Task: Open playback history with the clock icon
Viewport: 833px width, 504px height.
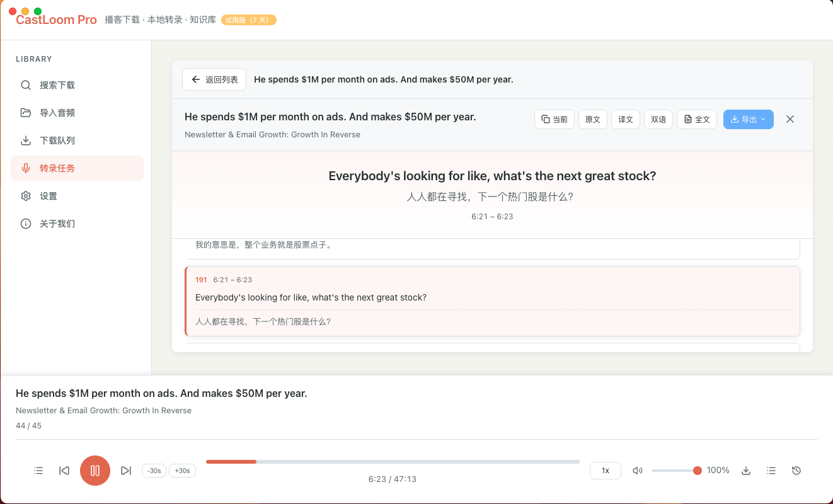Action: pyautogui.click(x=796, y=471)
